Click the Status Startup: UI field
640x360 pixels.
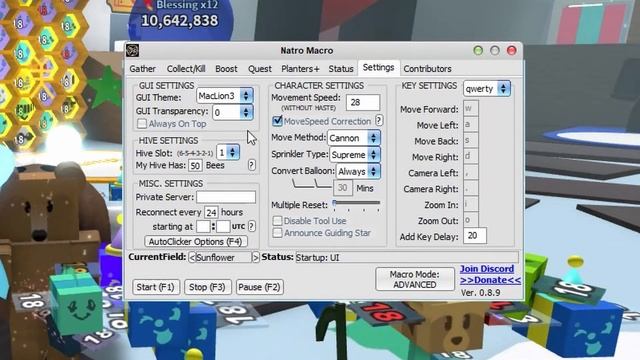407,258
